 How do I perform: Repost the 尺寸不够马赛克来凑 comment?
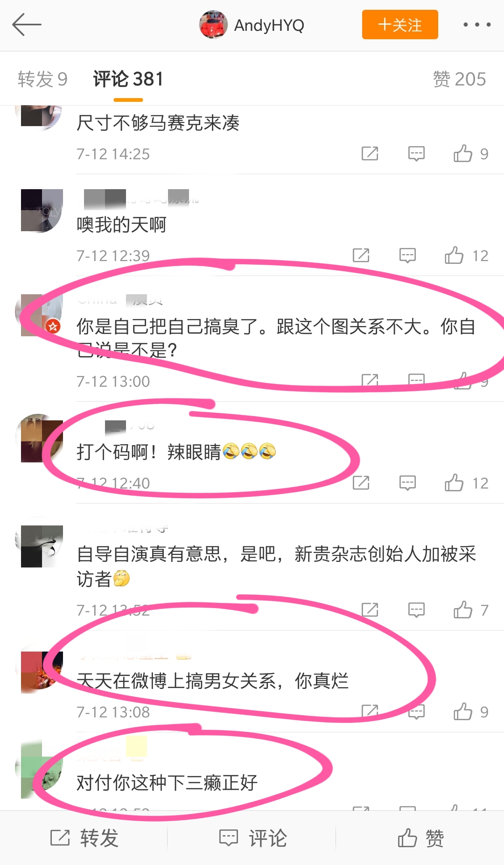point(370,154)
